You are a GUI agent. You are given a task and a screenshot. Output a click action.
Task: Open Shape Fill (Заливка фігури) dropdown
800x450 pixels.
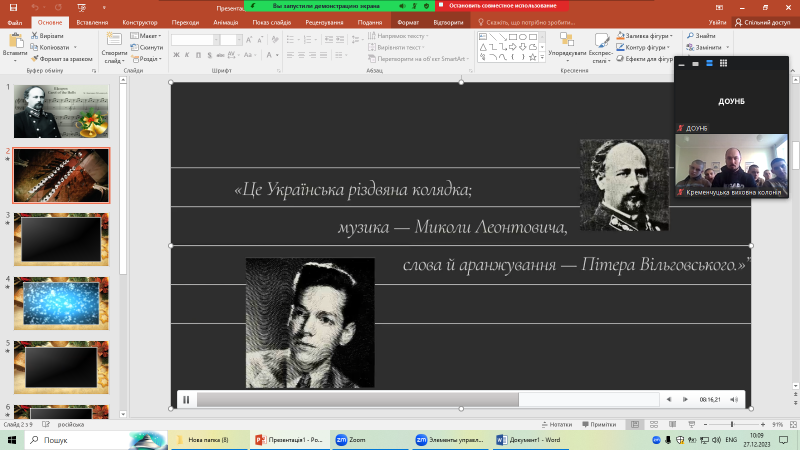[645, 36]
